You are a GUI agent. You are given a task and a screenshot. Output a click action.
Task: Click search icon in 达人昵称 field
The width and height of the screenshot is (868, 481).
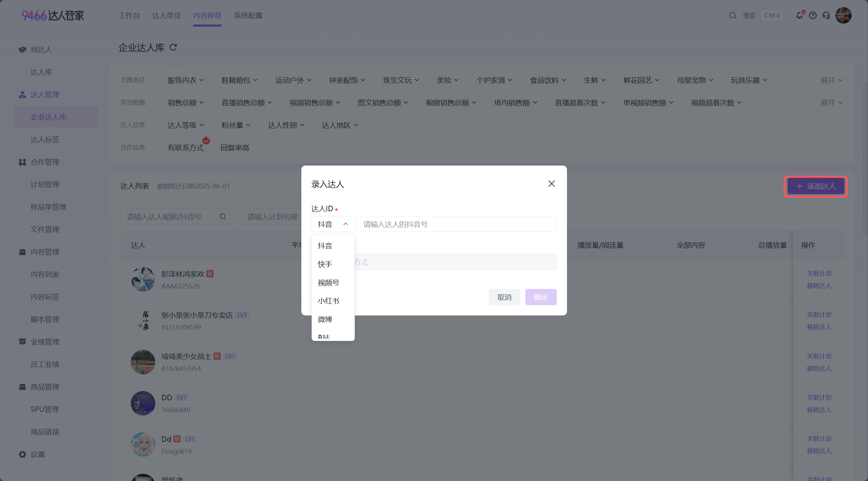[x=223, y=216]
